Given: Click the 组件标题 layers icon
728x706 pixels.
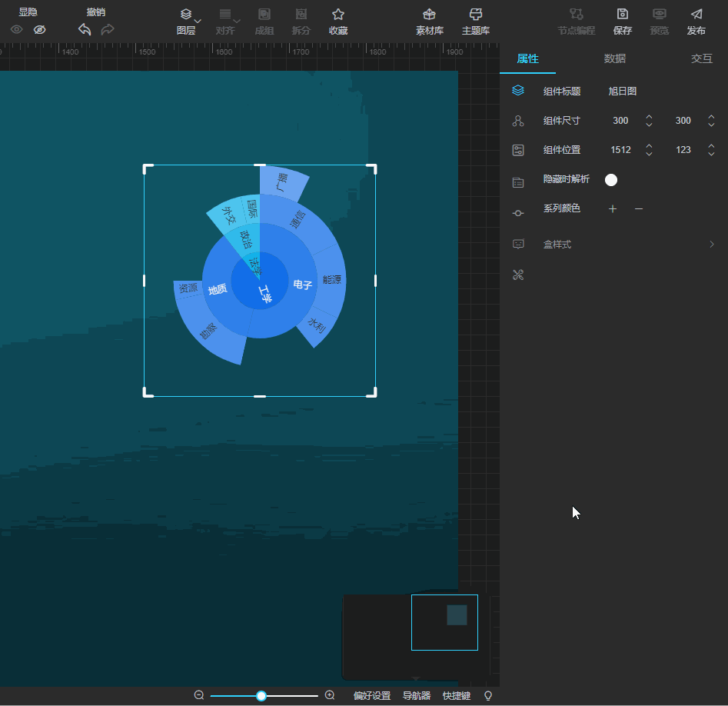Looking at the screenshot, I should coord(518,91).
